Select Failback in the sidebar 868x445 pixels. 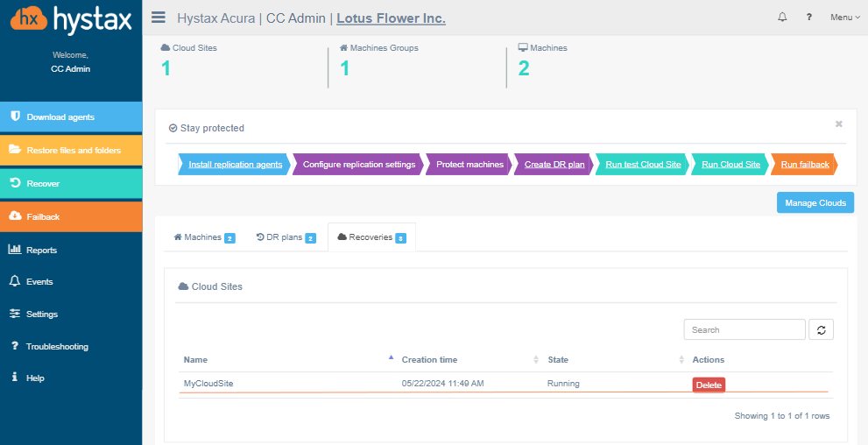tap(71, 216)
